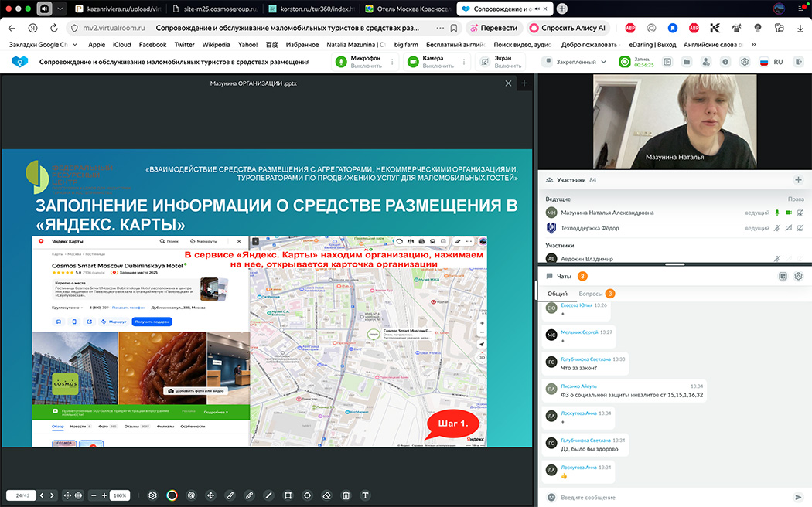This screenshot has width=812, height=507.
Task: Select the text tool (T)
Action: (365, 495)
